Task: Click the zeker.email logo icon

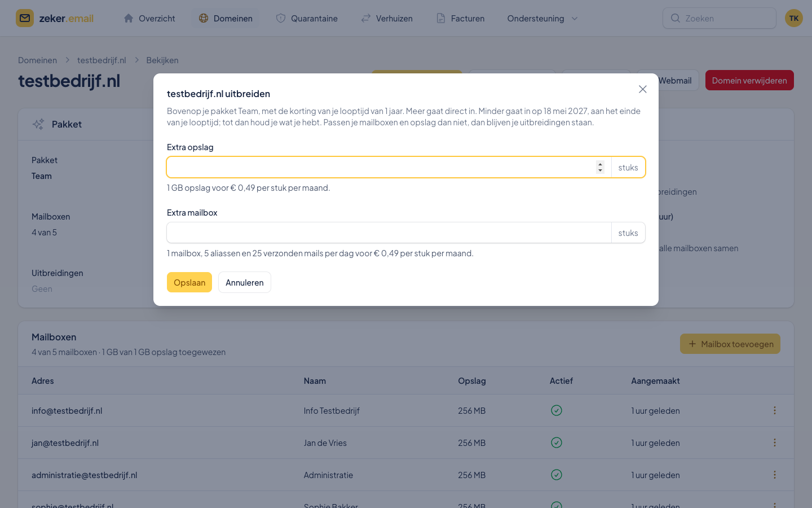Action: tap(25, 18)
